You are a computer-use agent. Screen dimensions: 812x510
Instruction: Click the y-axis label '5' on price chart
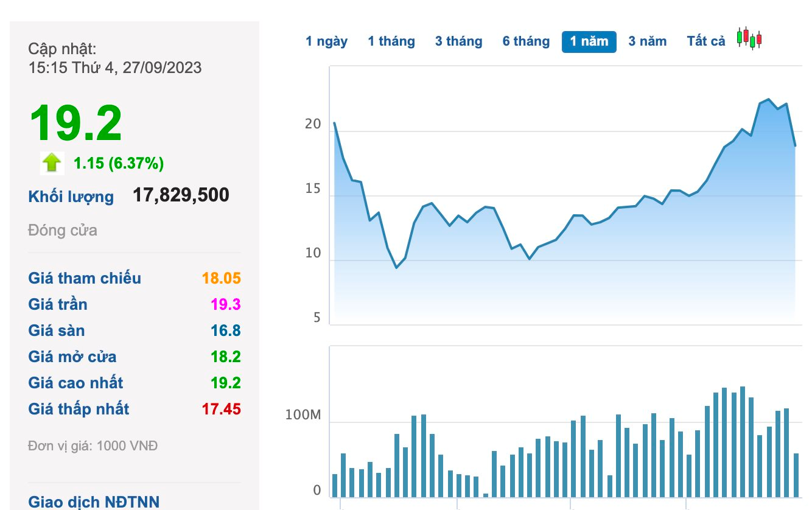(x=317, y=318)
